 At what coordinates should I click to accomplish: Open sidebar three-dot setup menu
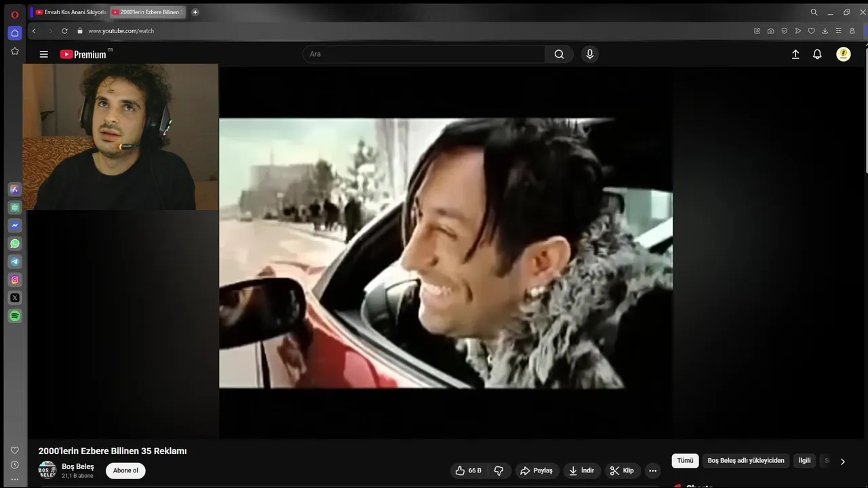click(x=15, y=479)
